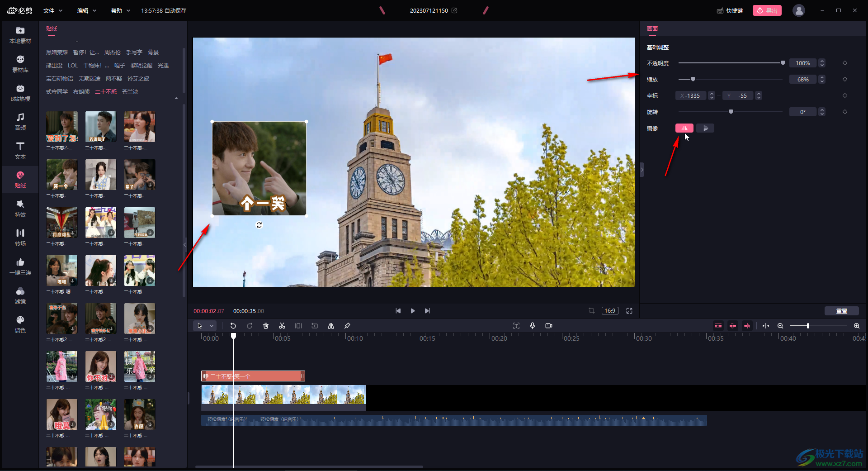Click the mirror flip icon in timeline toolbar
Image resolution: width=868 pixels, height=471 pixels.
click(x=331, y=326)
